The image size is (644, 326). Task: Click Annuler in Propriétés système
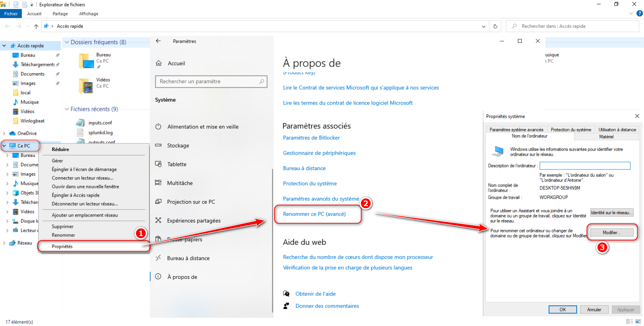(x=594, y=310)
